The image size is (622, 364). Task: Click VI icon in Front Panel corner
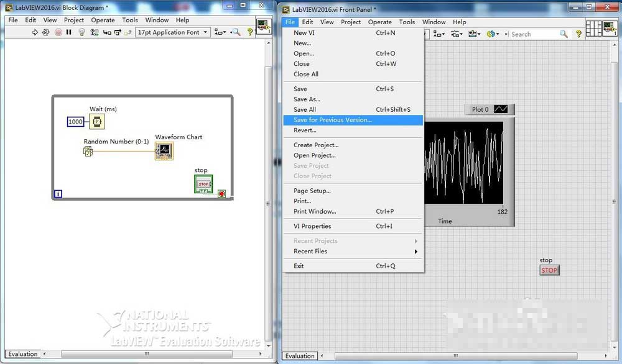click(611, 29)
